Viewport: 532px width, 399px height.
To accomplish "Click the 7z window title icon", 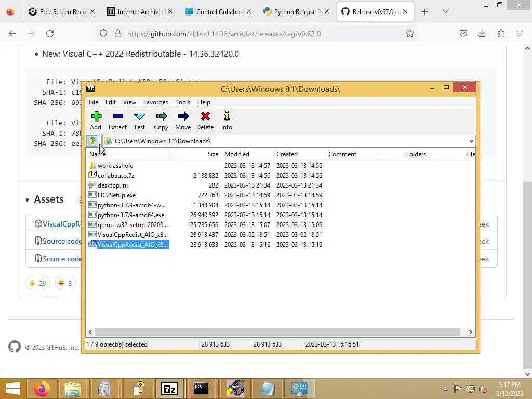I will click(90, 89).
